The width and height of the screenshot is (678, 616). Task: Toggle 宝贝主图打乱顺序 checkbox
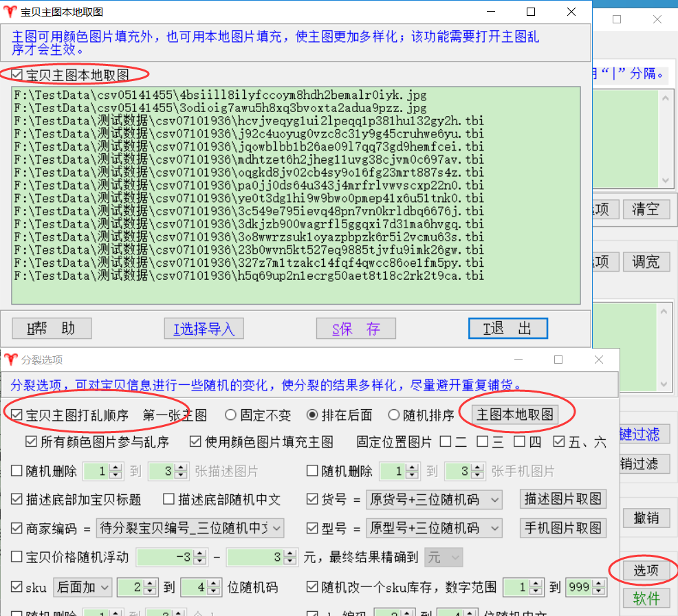[18, 415]
